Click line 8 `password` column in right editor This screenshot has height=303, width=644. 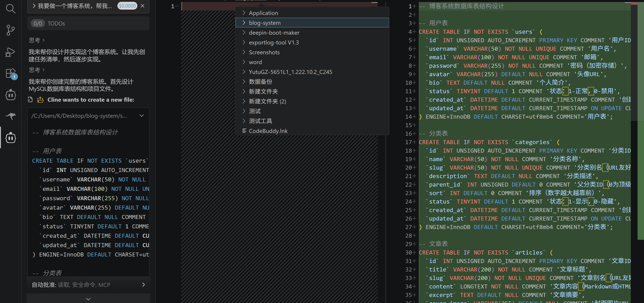tap(527, 65)
